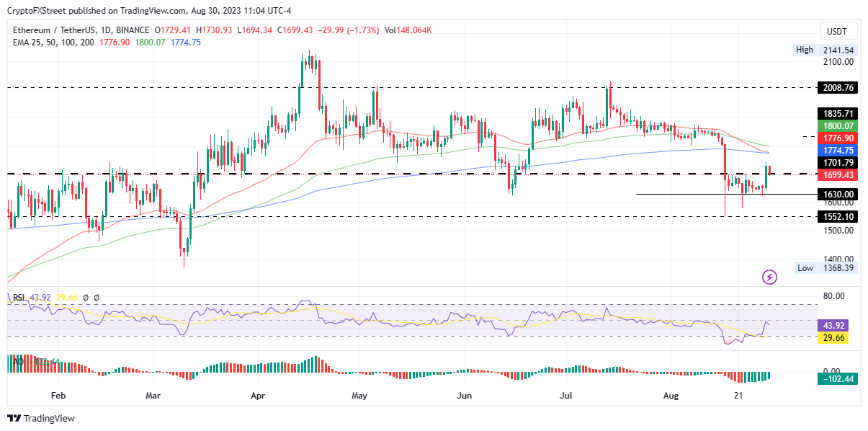Screen dimensions: 868x431
Task: Click the Apr label on time axis
Action: pyautogui.click(x=258, y=396)
